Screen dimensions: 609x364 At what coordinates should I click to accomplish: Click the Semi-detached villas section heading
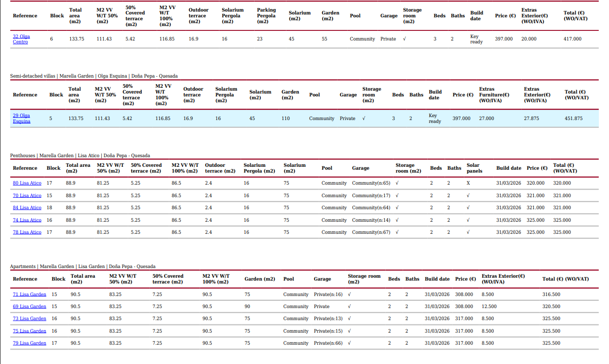[x=33, y=76]
